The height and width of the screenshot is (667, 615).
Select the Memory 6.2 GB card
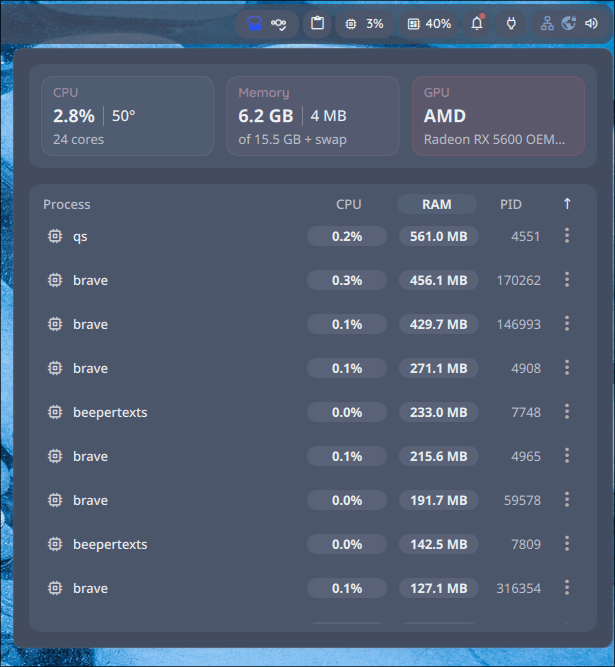click(x=312, y=116)
